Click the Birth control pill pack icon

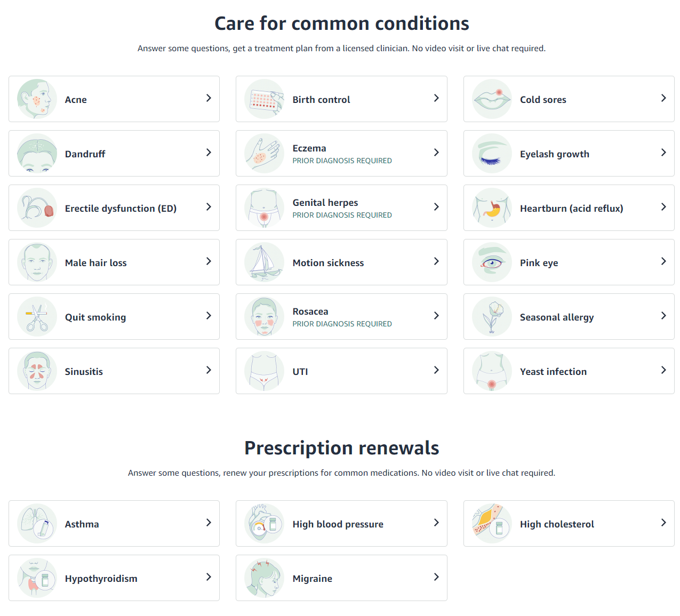pyautogui.click(x=264, y=99)
